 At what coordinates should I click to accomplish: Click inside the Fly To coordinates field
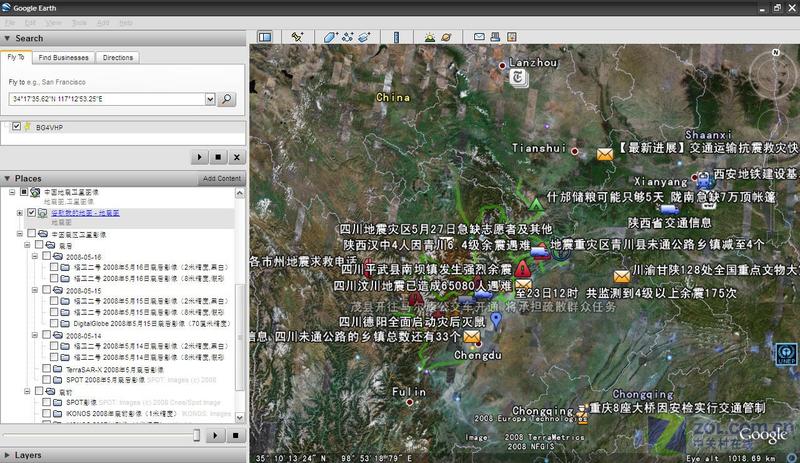[x=107, y=99]
